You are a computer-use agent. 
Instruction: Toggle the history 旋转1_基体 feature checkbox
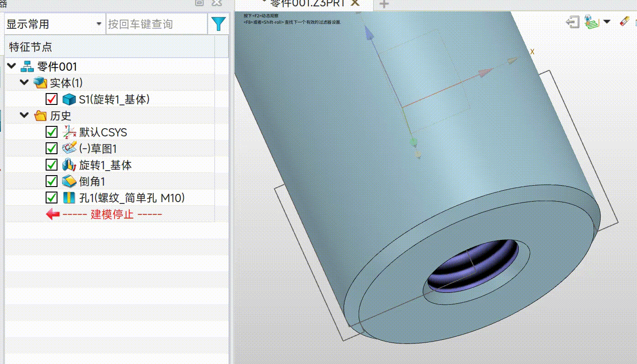(52, 165)
